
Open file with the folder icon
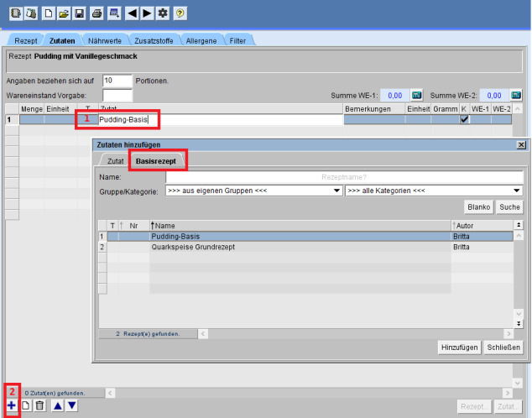(x=64, y=13)
